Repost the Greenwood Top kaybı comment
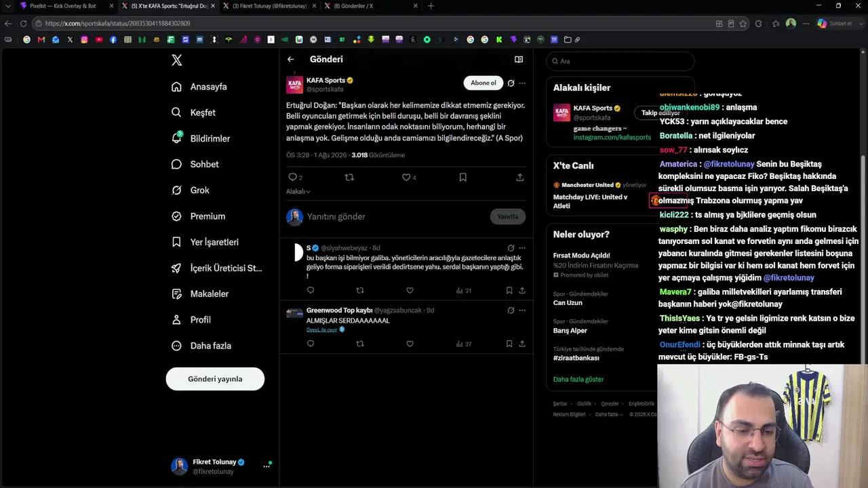868x488 pixels. (x=360, y=344)
